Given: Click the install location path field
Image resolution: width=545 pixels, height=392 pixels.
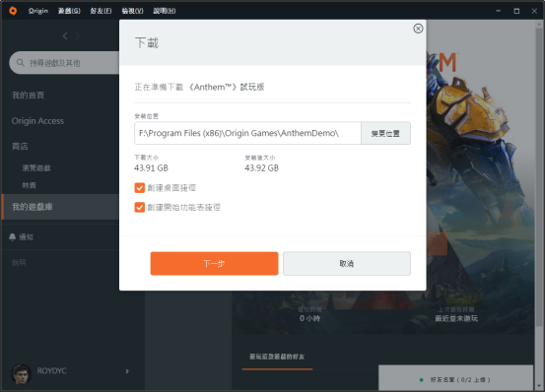Looking at the screenshot, I should point(247,133).
